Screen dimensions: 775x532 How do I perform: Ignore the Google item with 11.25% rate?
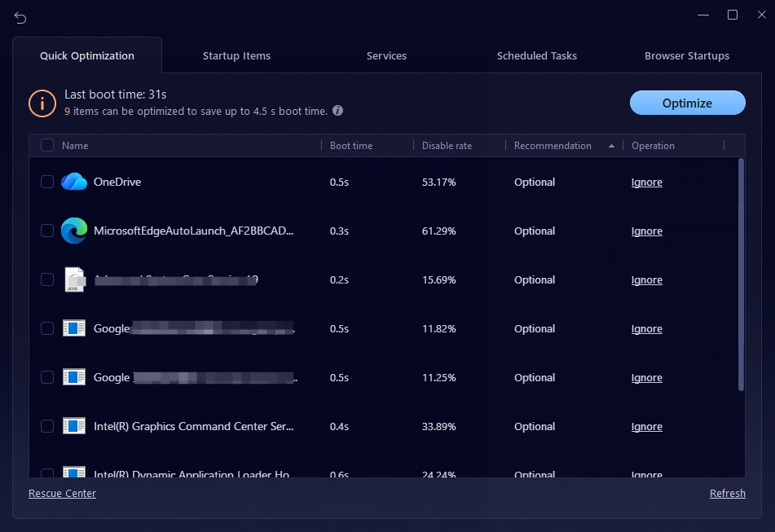click(x=646, y=378)
